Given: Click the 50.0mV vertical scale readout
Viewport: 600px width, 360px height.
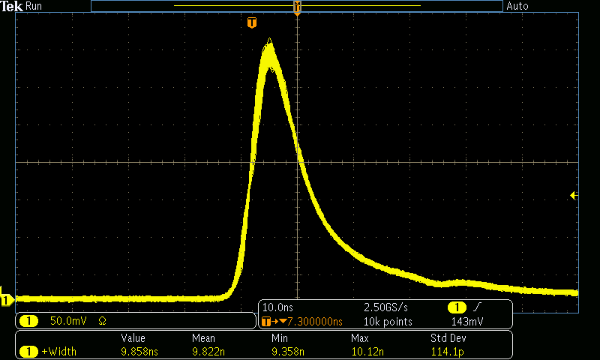Looking at the screenshot, I should pyautogui.click(x=68, y=321).
